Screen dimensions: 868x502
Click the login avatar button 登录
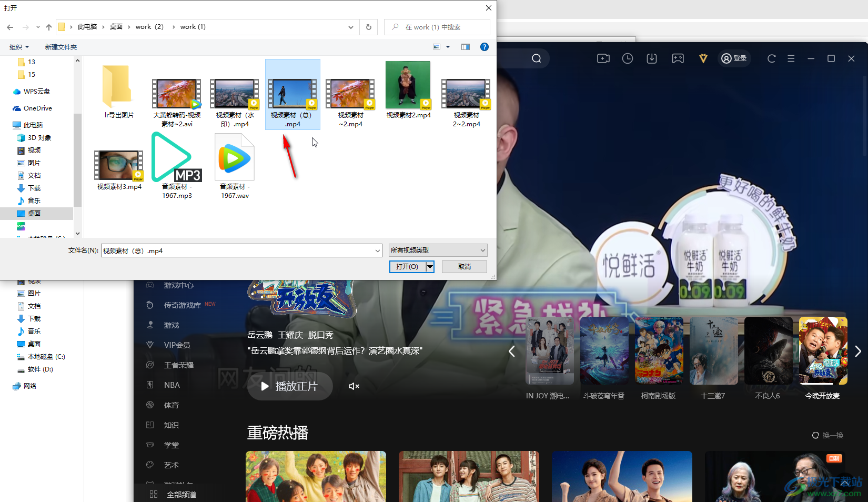[x=734, y=58]
